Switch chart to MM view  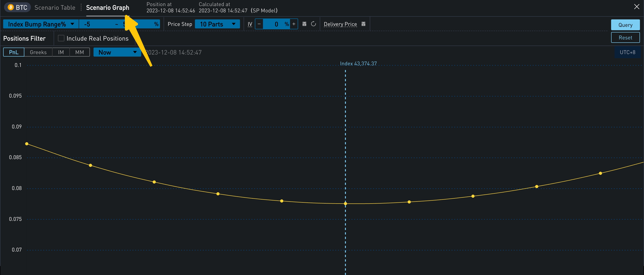(80, 52)
